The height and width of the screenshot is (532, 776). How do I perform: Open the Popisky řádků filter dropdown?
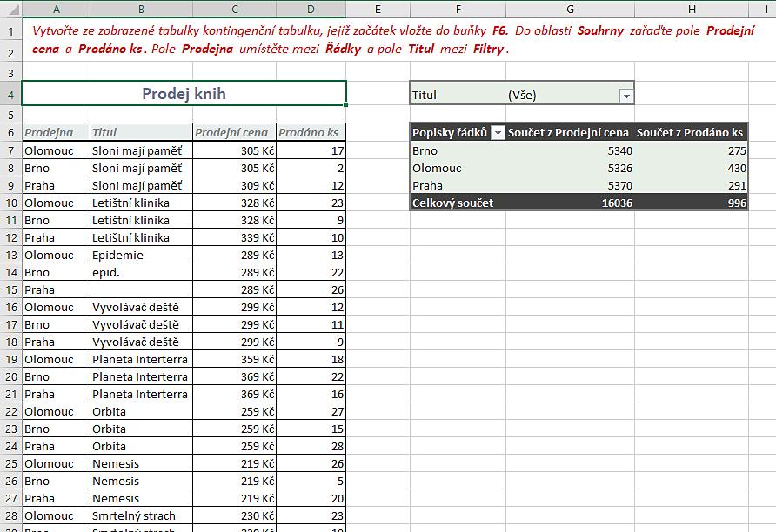498,133
